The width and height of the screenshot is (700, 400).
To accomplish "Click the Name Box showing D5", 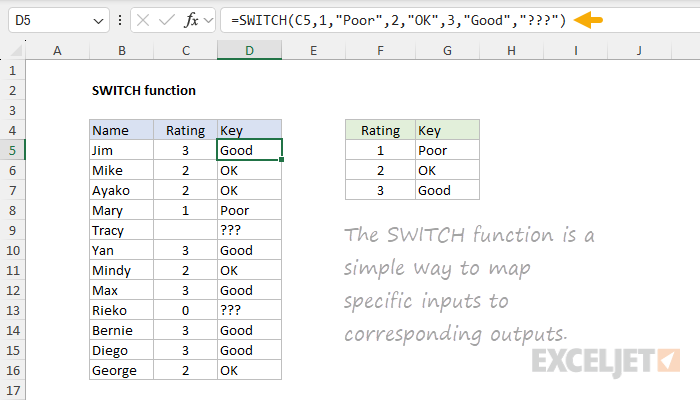I will pyautogui.click(x=58, y=20).
